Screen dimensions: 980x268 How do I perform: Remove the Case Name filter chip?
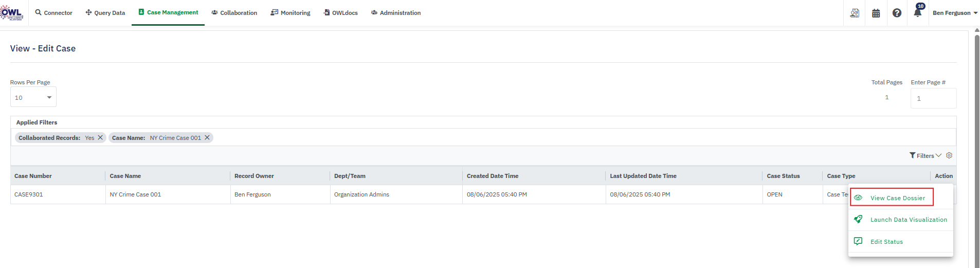(x=207, y=137)
